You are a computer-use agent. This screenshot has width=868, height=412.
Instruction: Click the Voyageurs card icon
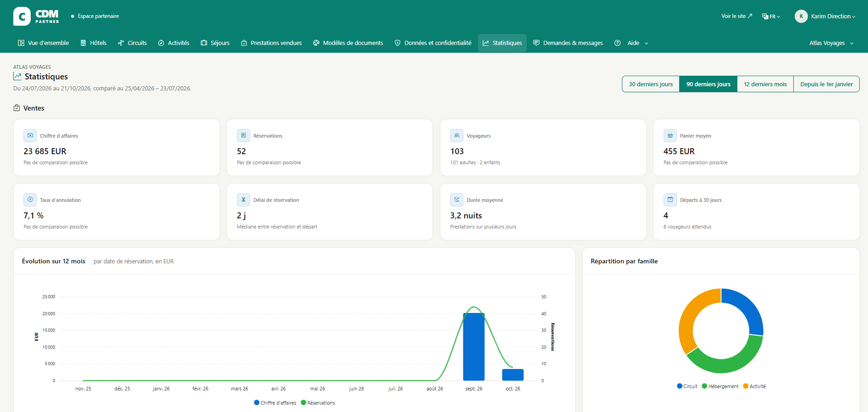click(456, 135)
